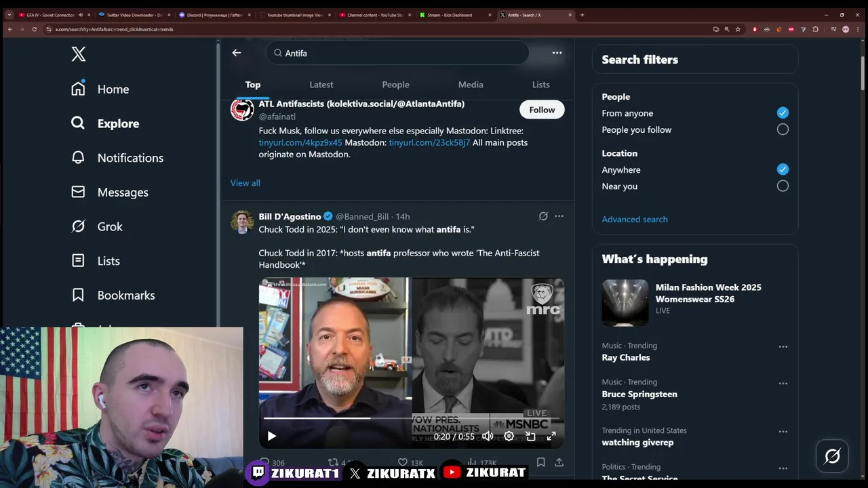Open Grok from the sidebar

pyautogui.click(x=97, y=226)
